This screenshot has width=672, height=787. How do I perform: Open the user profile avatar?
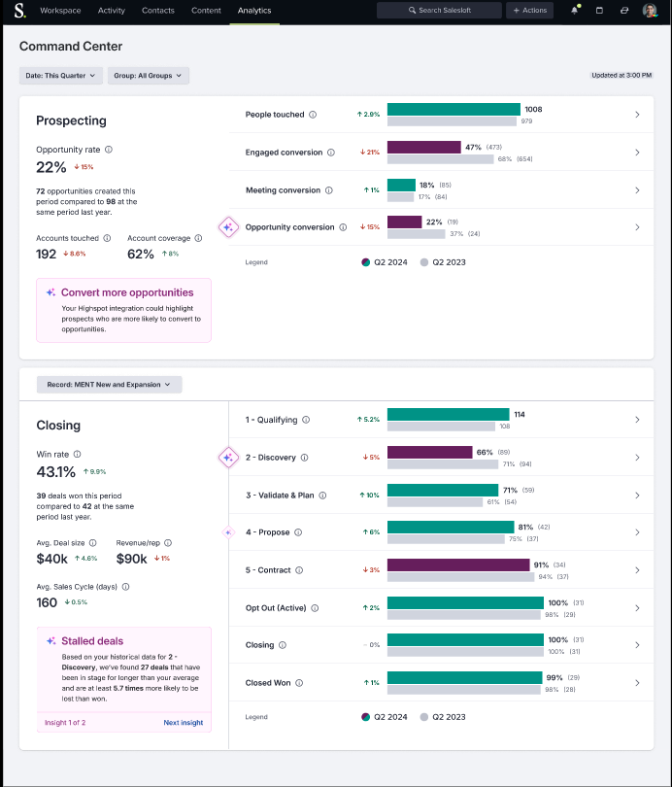click(x=650, y=10)
